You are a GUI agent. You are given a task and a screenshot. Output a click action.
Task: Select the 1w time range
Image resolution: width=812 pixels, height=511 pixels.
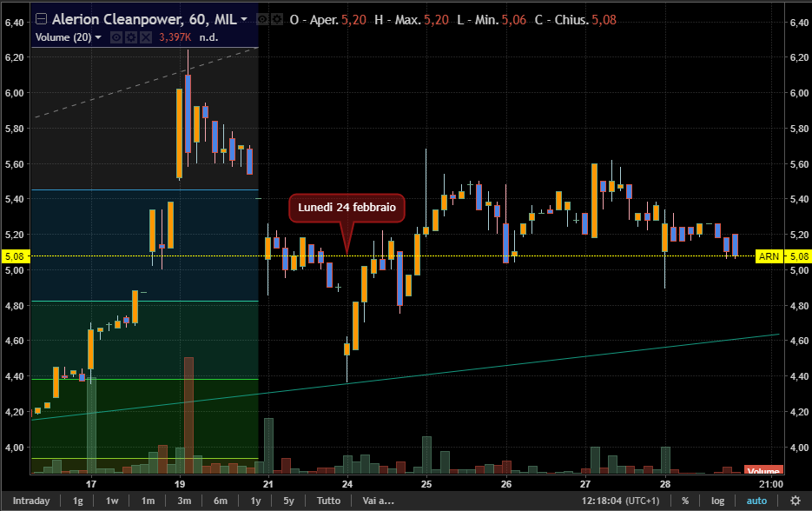(112, 501)
